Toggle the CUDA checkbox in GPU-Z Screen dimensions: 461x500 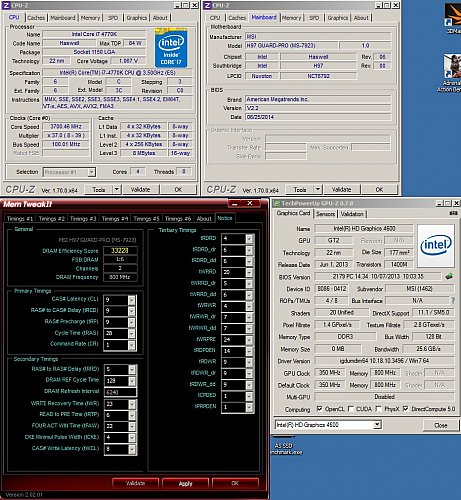[351, 409]
